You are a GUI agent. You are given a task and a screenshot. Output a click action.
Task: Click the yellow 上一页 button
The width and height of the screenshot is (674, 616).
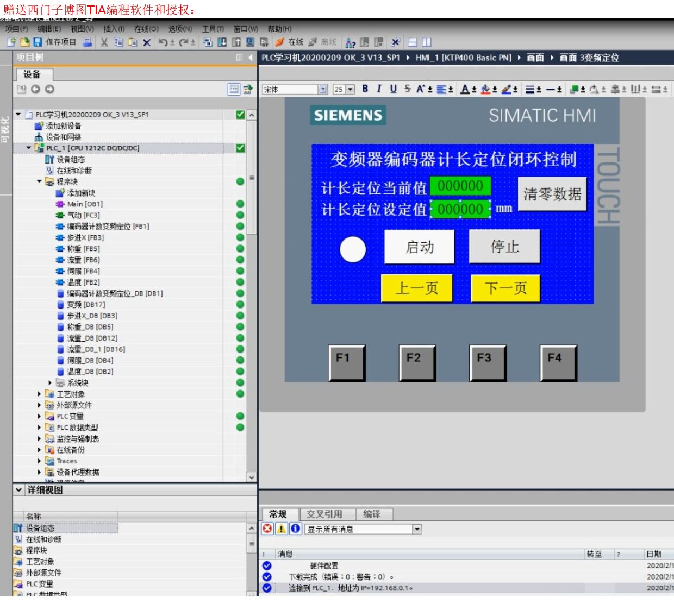click(417, 288)
